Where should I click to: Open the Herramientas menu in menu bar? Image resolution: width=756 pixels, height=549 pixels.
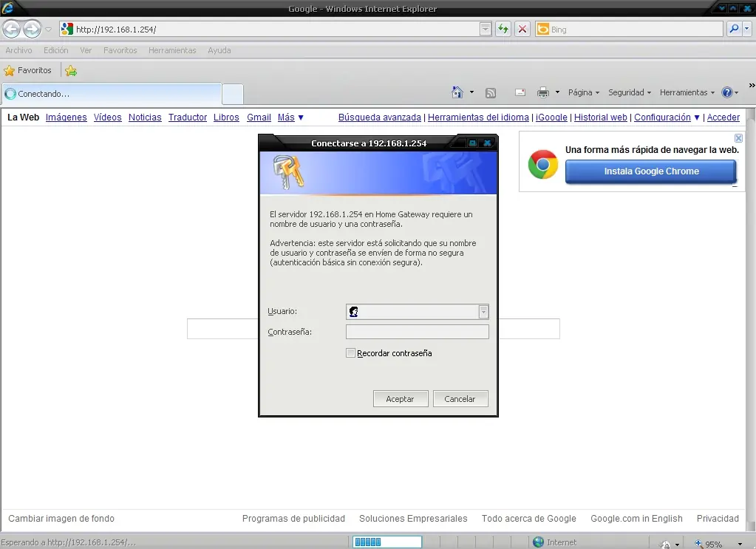pos(172,50)
